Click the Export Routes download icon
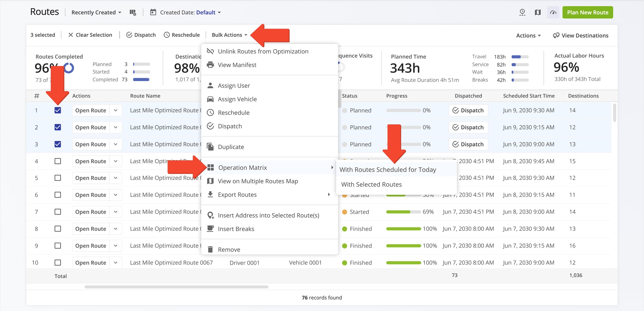 tap(210, 194)
